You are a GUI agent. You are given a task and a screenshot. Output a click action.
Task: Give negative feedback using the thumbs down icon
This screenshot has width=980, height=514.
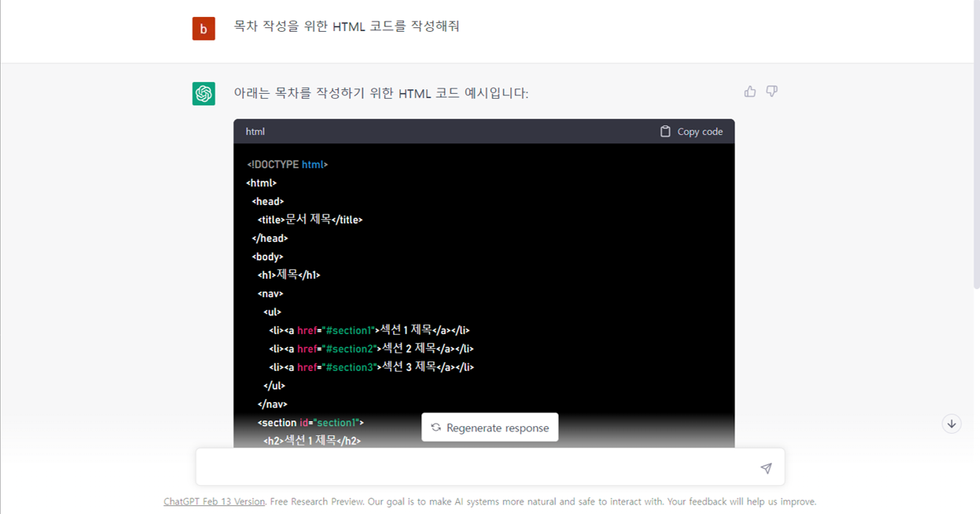[771, 91]
